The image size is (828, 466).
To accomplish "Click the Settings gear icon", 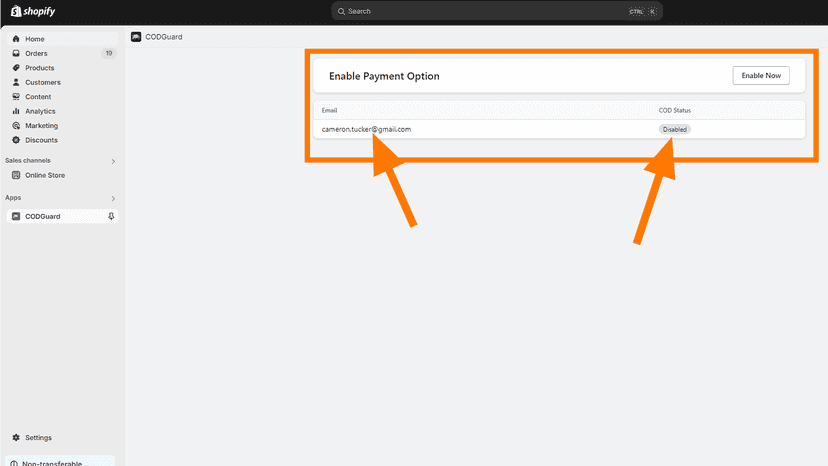I will pyautogui.click(x=16, y=437).
